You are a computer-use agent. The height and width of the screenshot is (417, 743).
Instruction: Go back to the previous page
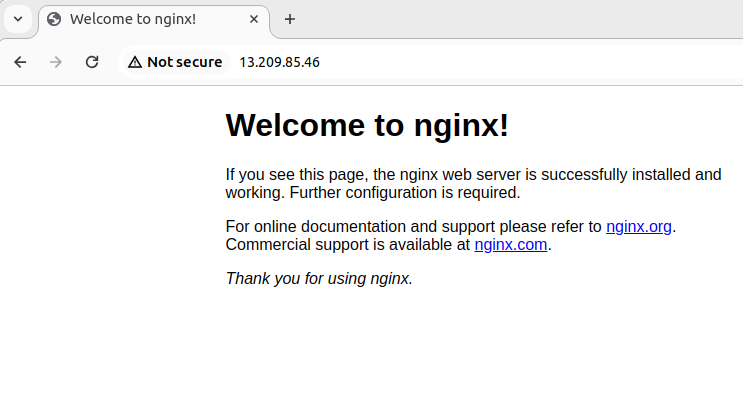[x=20, y=62]
